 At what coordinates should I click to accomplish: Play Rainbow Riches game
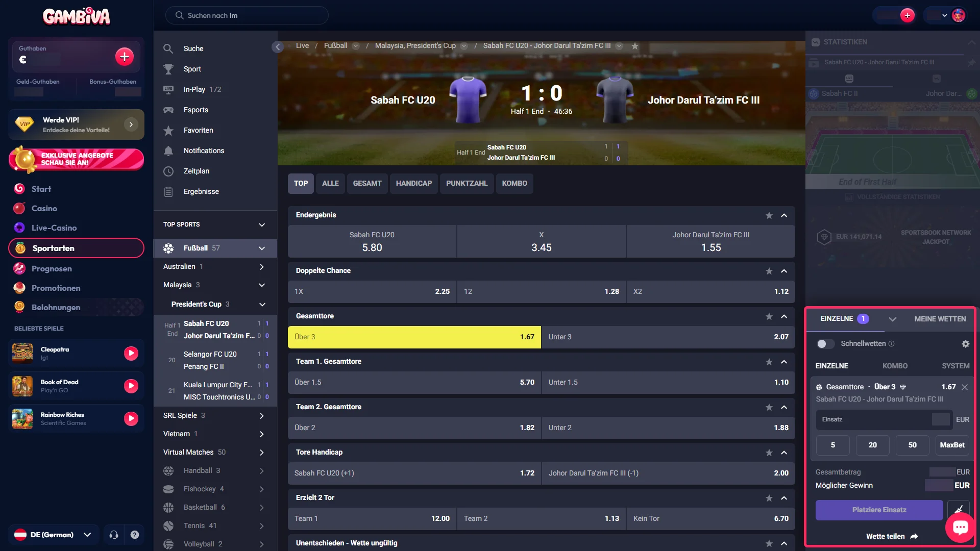pos(131,419)
